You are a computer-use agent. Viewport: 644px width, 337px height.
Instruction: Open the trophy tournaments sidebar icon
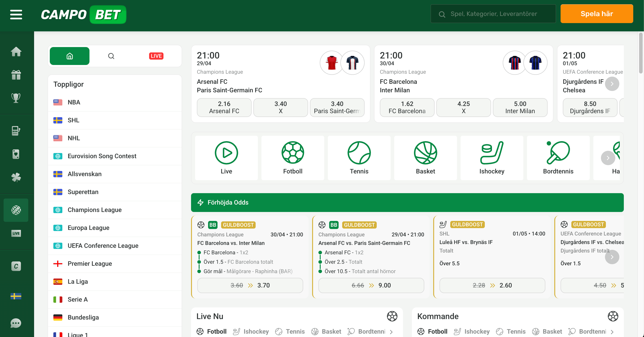[x=16, y=98]
